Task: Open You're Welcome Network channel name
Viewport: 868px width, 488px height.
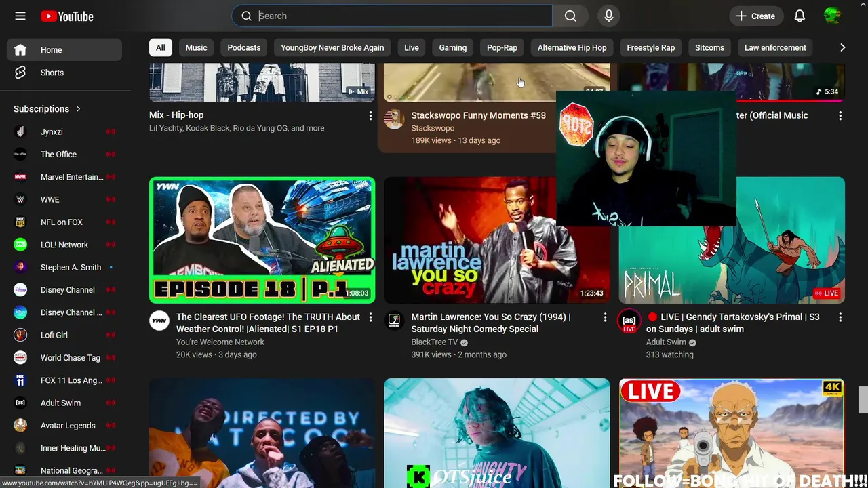Action: [x=220, y=342]
